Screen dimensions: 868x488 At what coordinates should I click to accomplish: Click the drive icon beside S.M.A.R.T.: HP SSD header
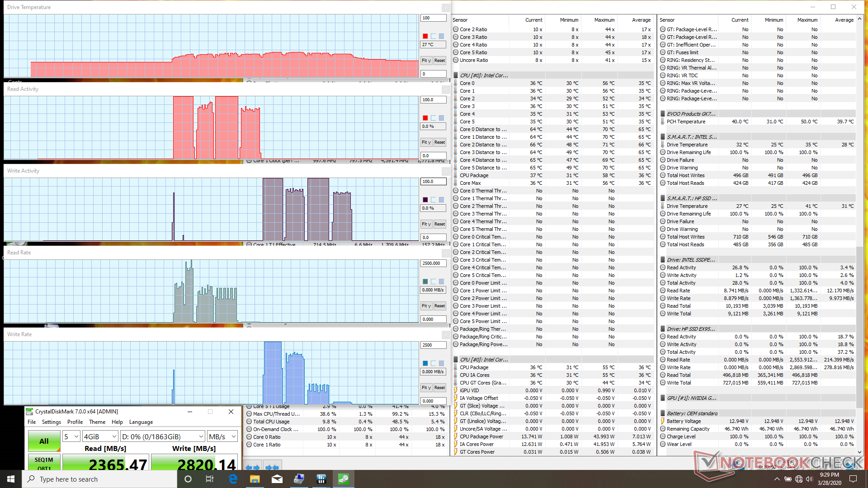(x=662, y=198)
